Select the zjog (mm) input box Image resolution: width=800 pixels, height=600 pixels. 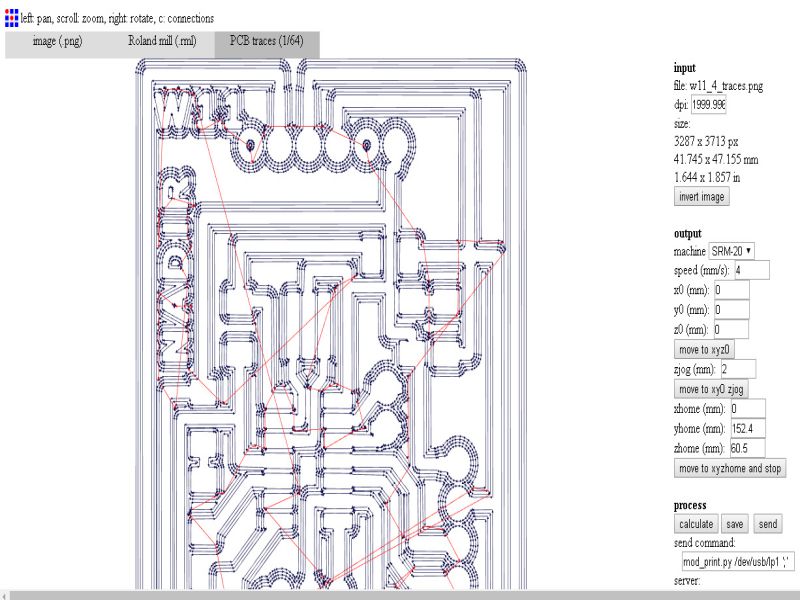tap(738, 369)
